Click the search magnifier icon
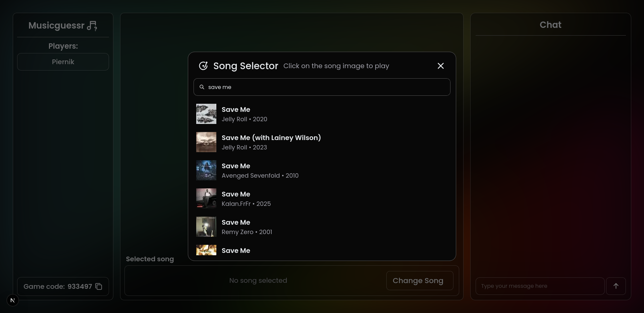This screenshot has height=313, width=644. [202, 87]
